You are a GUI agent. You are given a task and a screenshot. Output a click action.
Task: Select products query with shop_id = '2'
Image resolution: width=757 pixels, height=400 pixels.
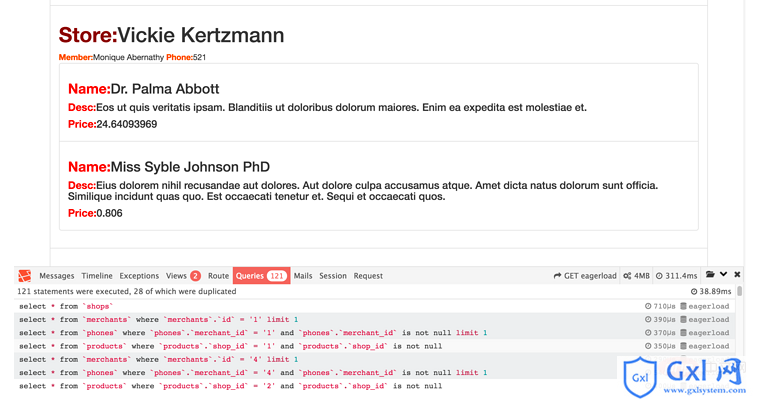pyautogui.click(x=375, y=386)
